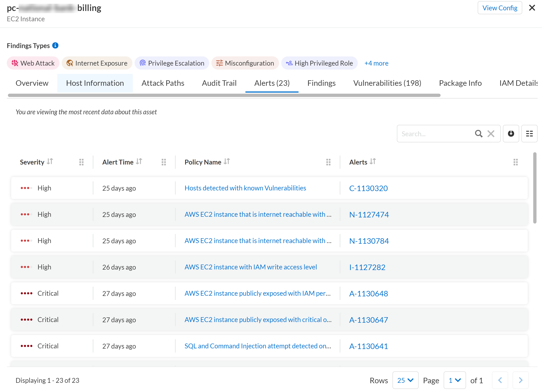This screenshot has width=542, height=392.
Task: Click the Privilege Escalation findings chip
Action: [172, 63]
